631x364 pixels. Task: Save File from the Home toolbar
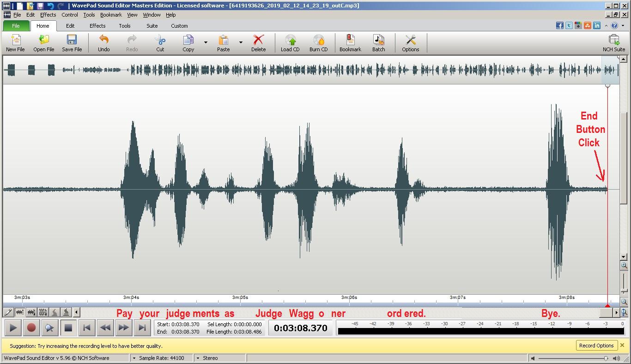click(72, 43)
